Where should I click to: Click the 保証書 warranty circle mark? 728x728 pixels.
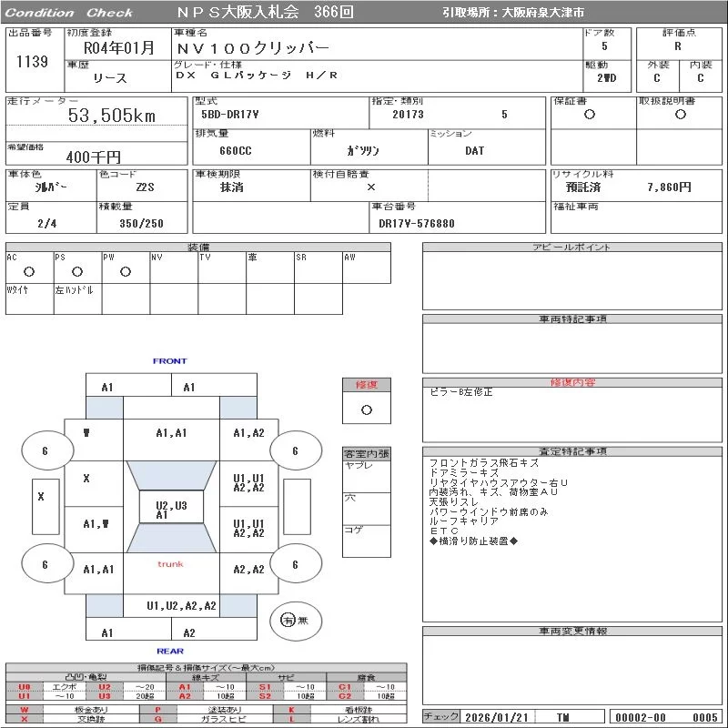pos(590,115)
